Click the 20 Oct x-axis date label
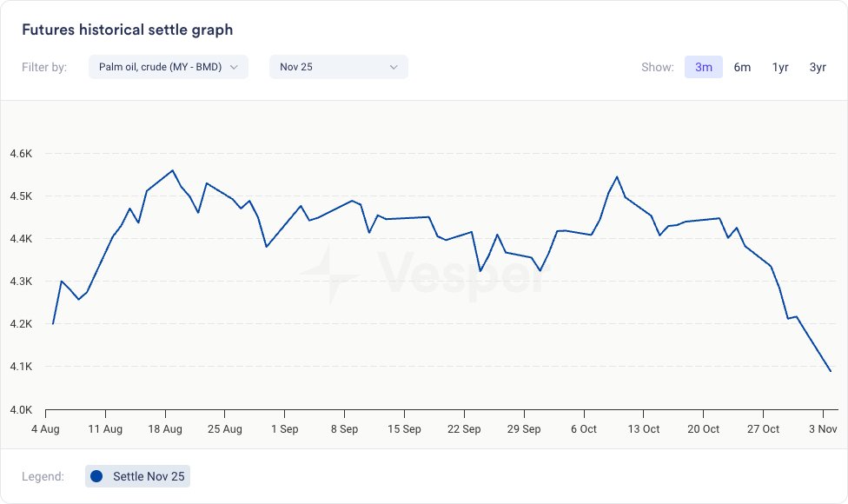The width and height of the screenshot is (848, 504). 704,429
